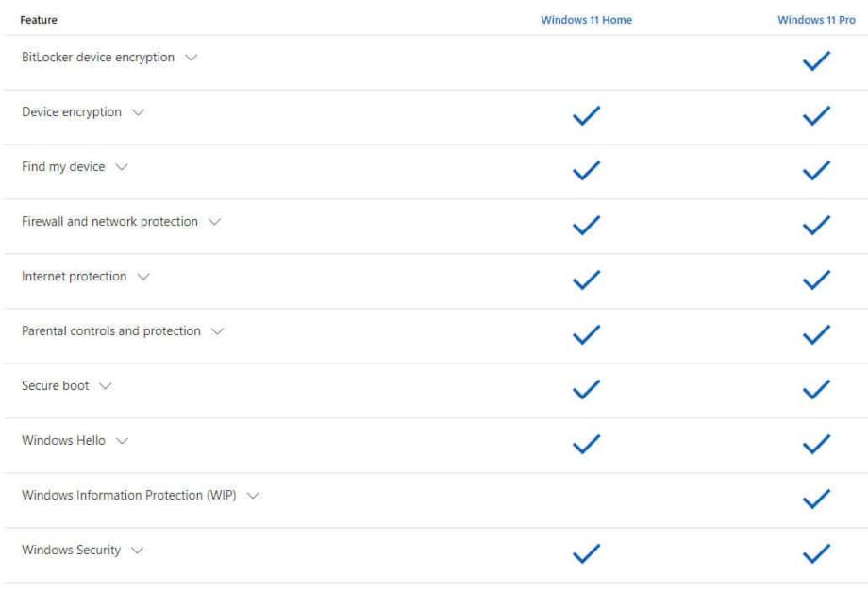Expand the Find my device details
The width and height of the screenshot is (868, 593).
pyautogui.click(x=121, y=167)
